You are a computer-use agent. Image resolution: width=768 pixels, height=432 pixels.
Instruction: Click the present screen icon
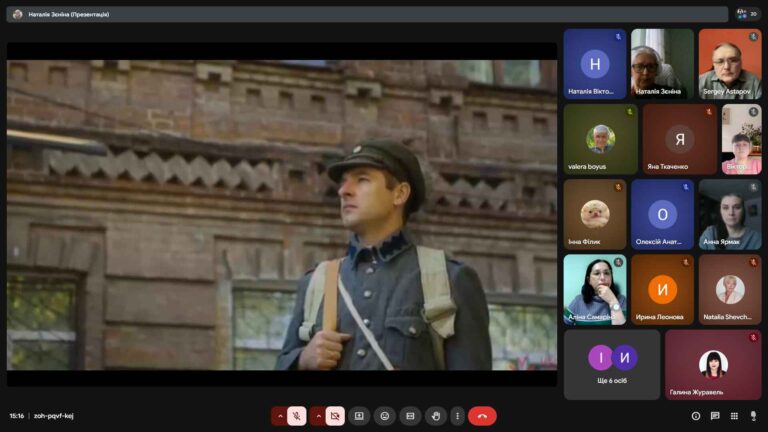pyautogui.click(x=359, y=416)
